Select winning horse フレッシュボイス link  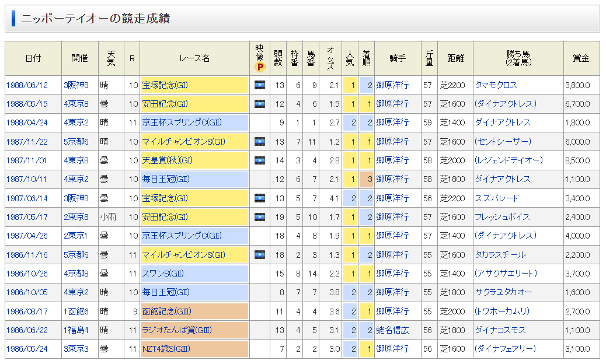click(503, 217)
